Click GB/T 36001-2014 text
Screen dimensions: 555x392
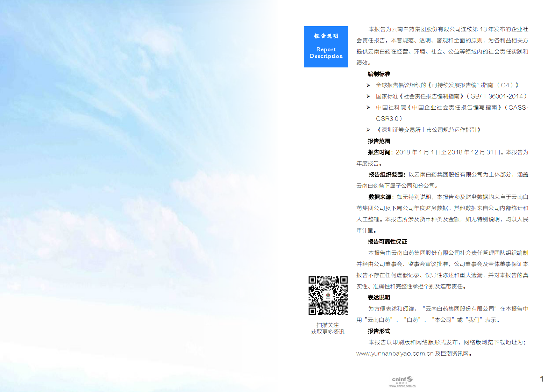(x=497, y=96)
